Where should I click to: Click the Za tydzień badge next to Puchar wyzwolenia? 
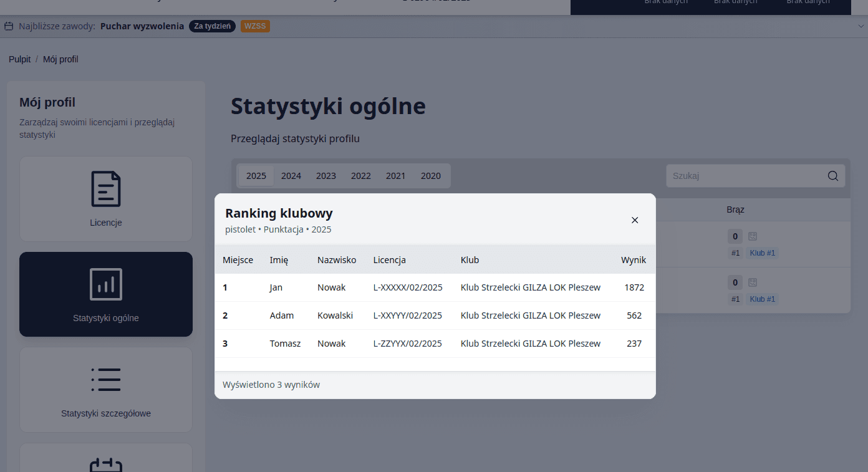click(212, 26)
